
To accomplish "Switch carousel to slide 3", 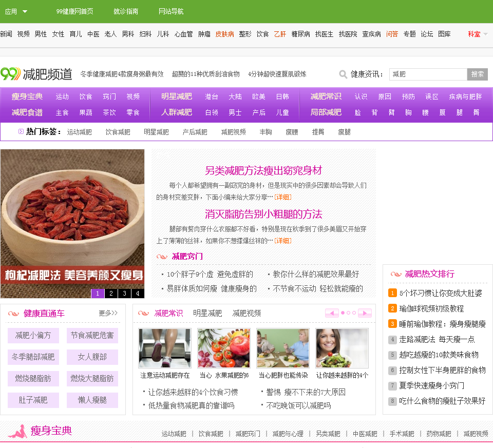I will tap(124, 294).
